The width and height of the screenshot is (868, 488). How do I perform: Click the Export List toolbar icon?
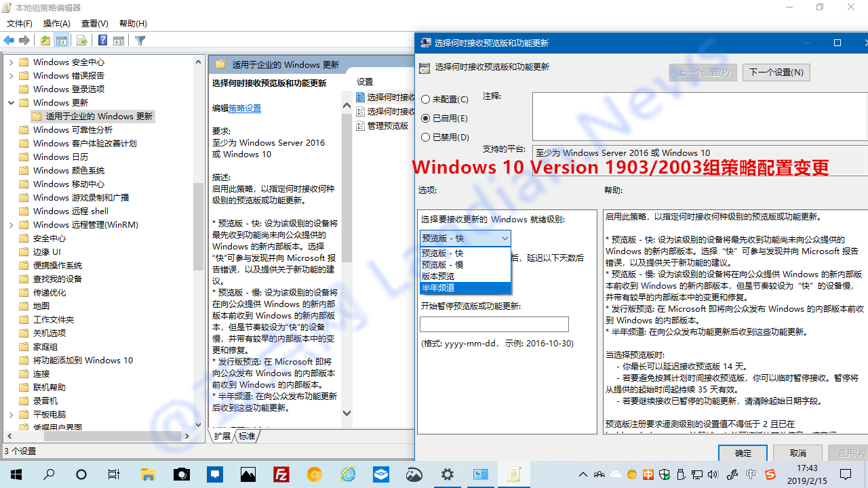(81, 40)
